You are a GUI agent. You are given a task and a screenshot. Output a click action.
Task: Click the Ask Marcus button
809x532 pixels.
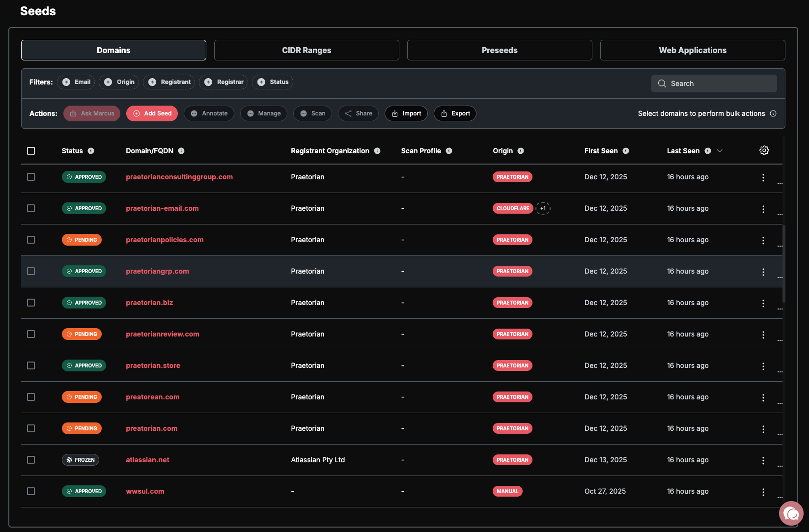click(x=92, y=113)
